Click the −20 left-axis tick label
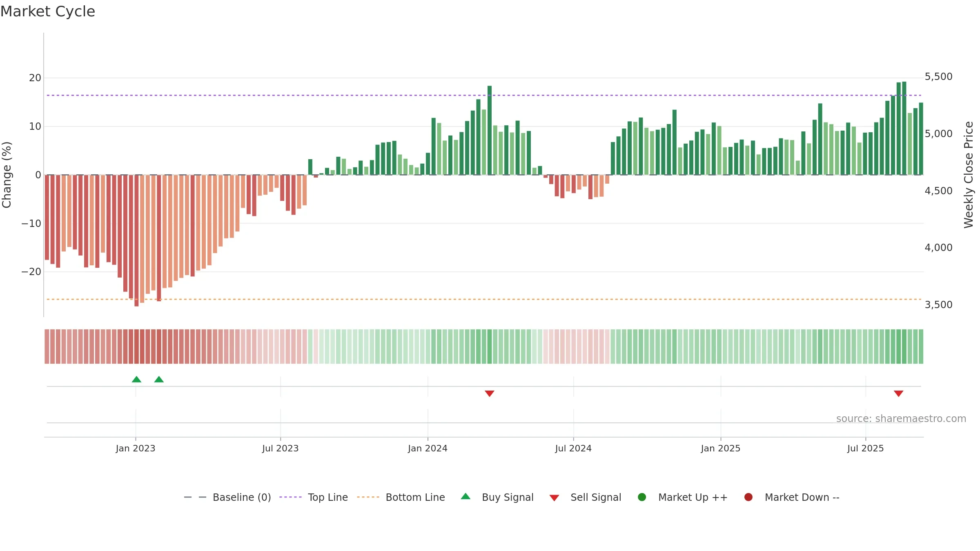Image resolution: width=980 pixels, height=551 pixels. [31, 272]
